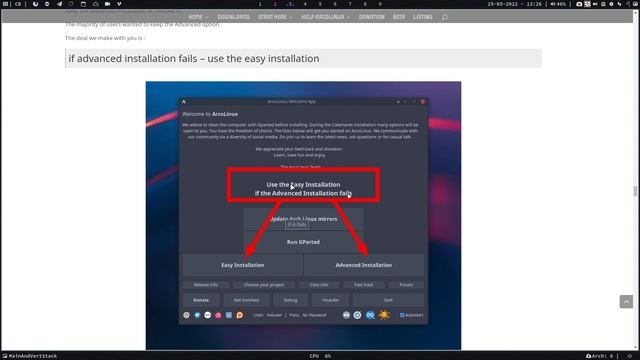Viewport: 640px width, 360px height.
Task: Click the Youtube button
Action: click(330, 300)
